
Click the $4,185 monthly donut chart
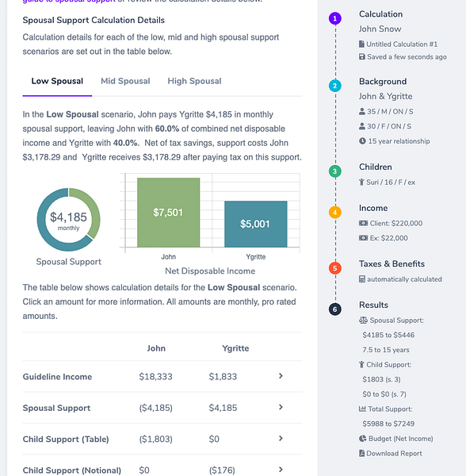pos(68,220)
